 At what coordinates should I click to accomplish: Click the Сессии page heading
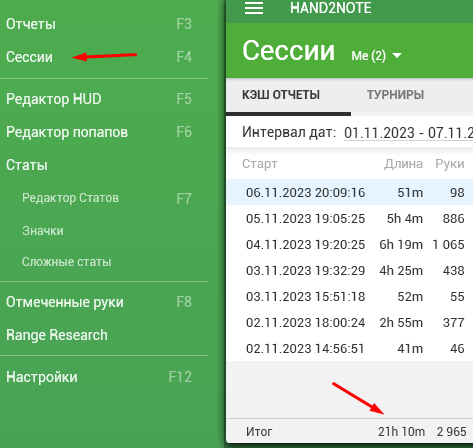pyautogui.click(x=288, y=51)
